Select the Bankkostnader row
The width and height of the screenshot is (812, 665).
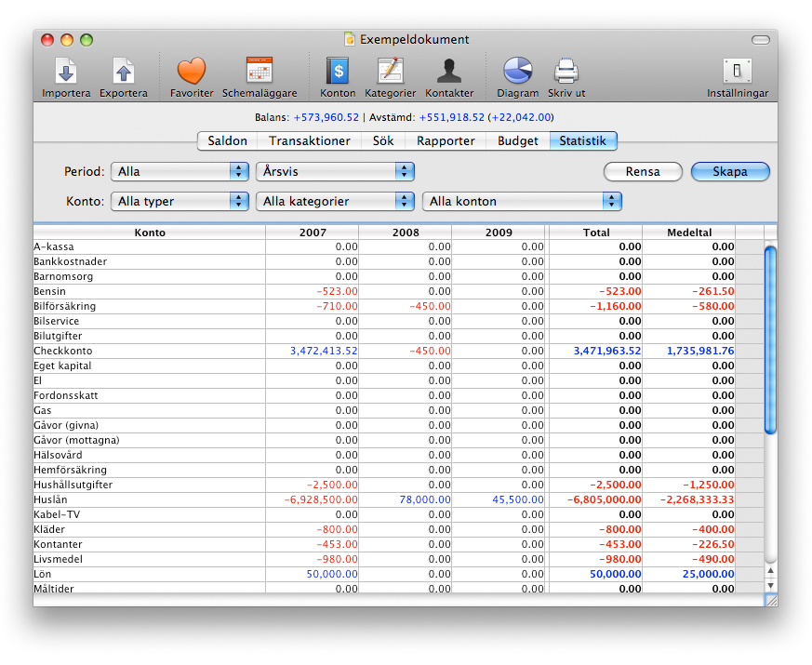tap(398, 261)
